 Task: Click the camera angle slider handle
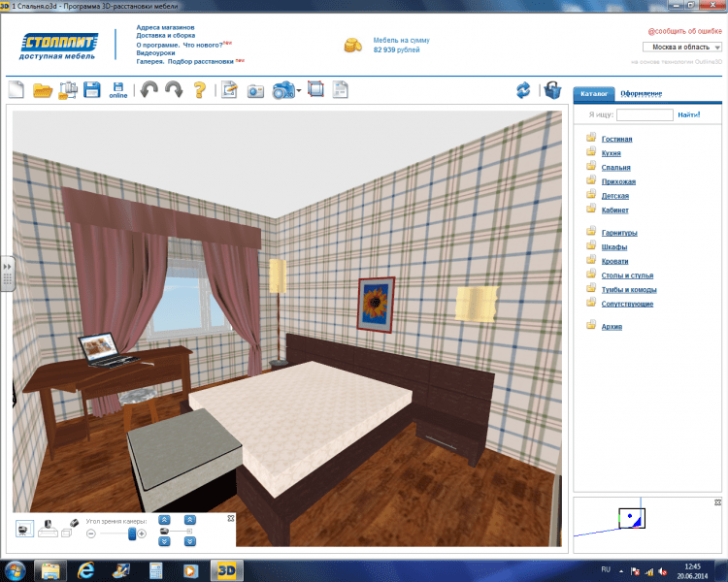pos(132,533)
